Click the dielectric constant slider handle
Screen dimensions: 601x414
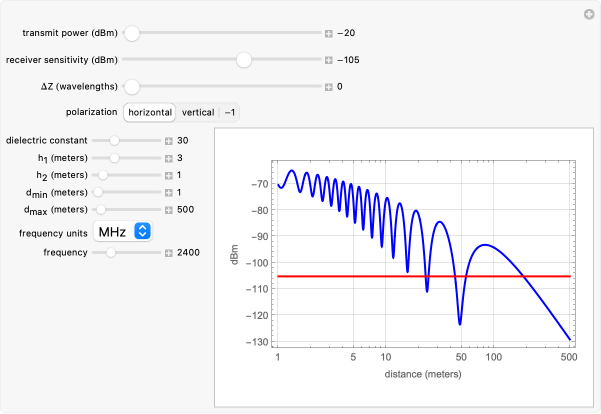coord(114,141)
